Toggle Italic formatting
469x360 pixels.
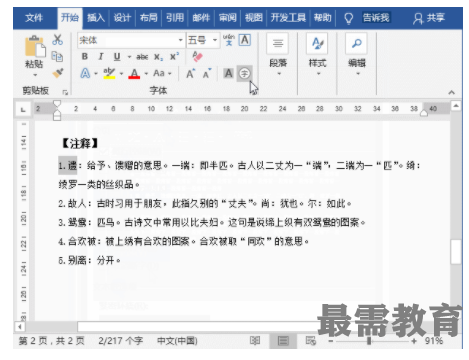pyautogui.click(x=101, y=57)
